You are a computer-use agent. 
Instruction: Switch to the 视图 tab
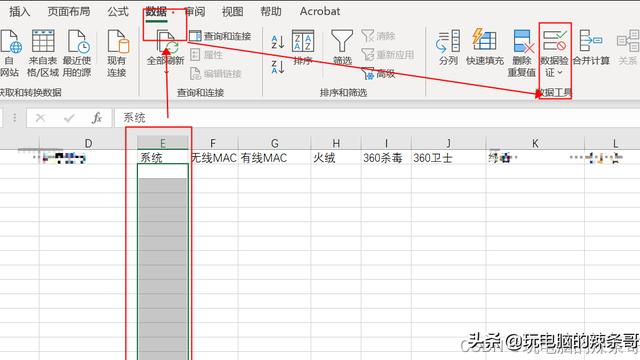232,11
